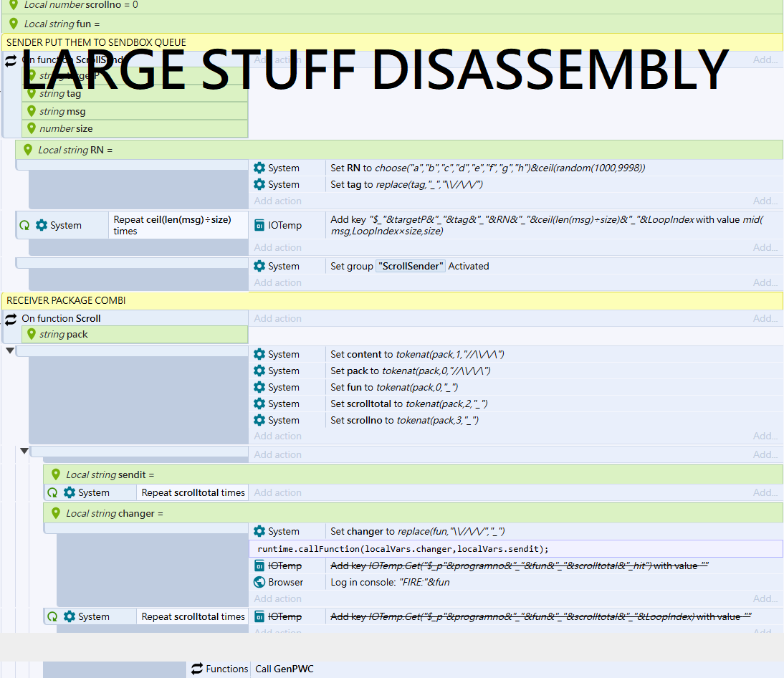Select 'Set RN to choose(...)' action text
The width and height of the screenshot is (784, 678).
(x=487, y=168)
